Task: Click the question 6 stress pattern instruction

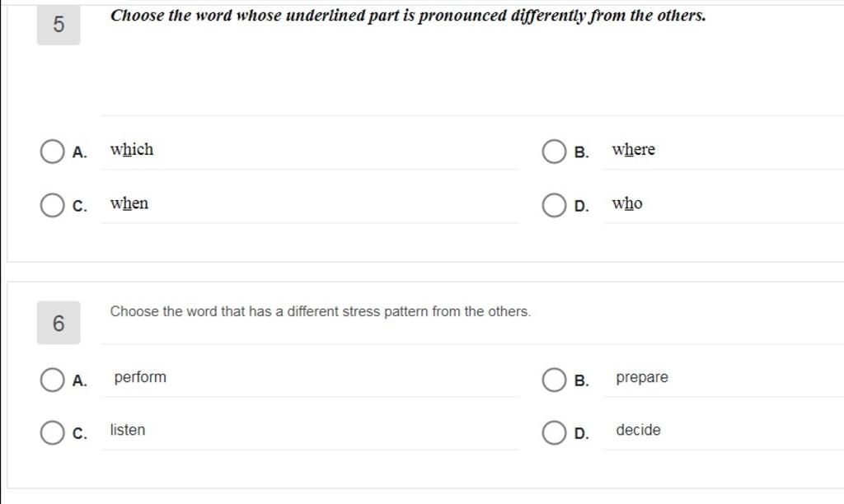Action: coord(321,311)
